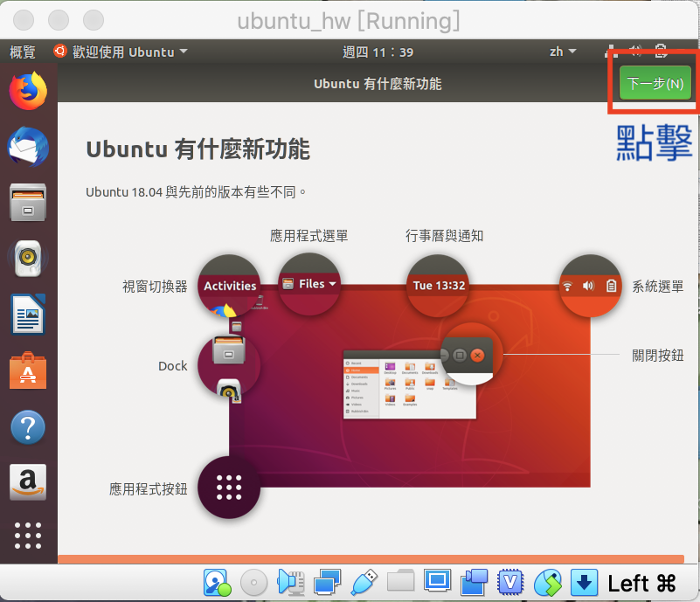700x602 pixels.
Task: Click the VirtualBox keyboard capture arrow icon
Action: pos(584,583)
